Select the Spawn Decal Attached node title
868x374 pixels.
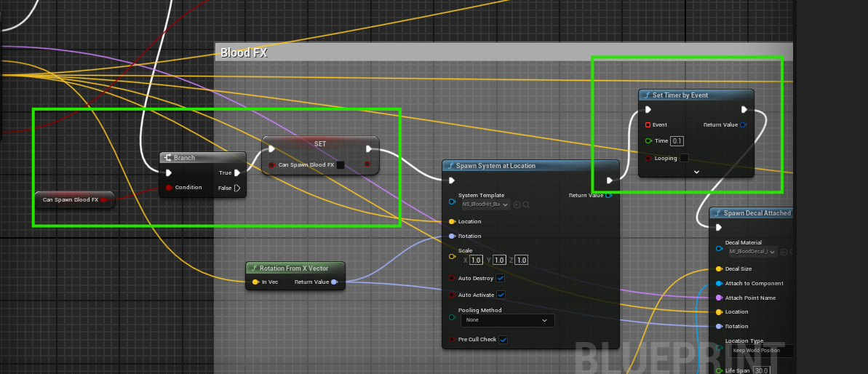(757, 213)
